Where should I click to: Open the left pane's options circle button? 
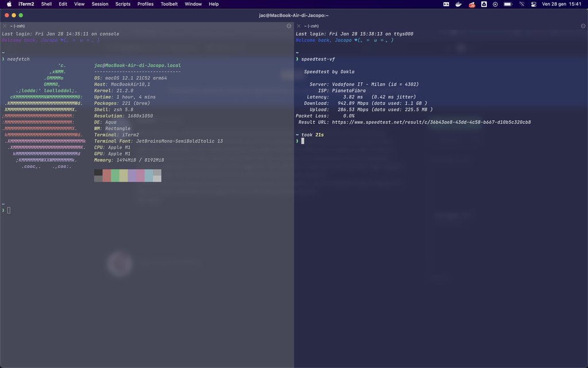(x=289, y=26)
